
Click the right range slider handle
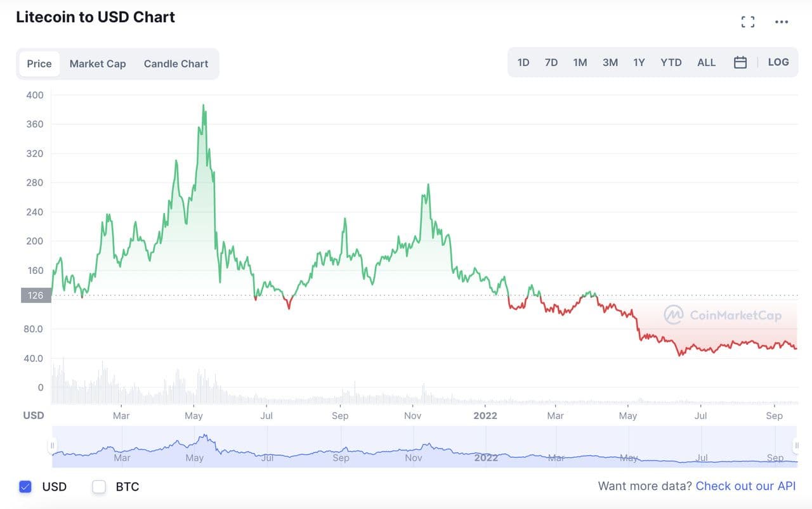tap(796, 446)
